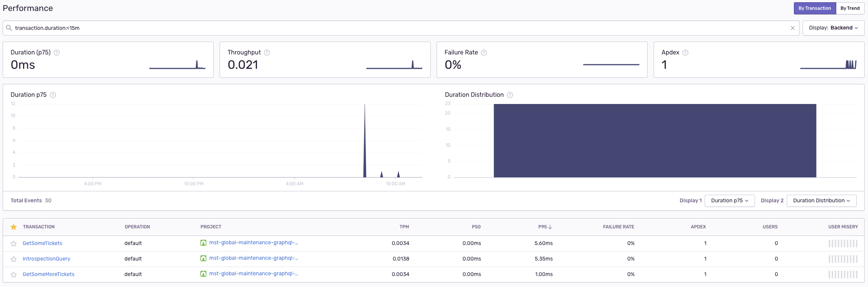This screenshot has height=287, width=868.
Task: Open project link in IntrospectionQuery row
Action: pos(254,258)
